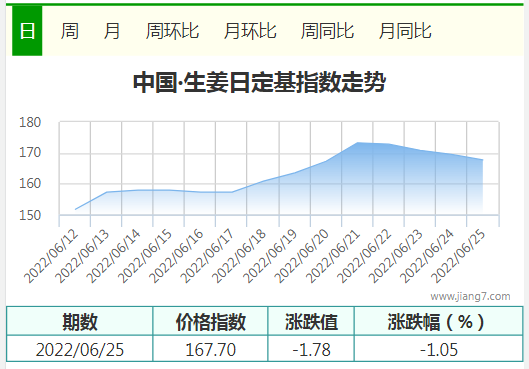529x369 pixels.
Task: Click the last data point at 2022/06/25
Action: [x=482, y=160]
